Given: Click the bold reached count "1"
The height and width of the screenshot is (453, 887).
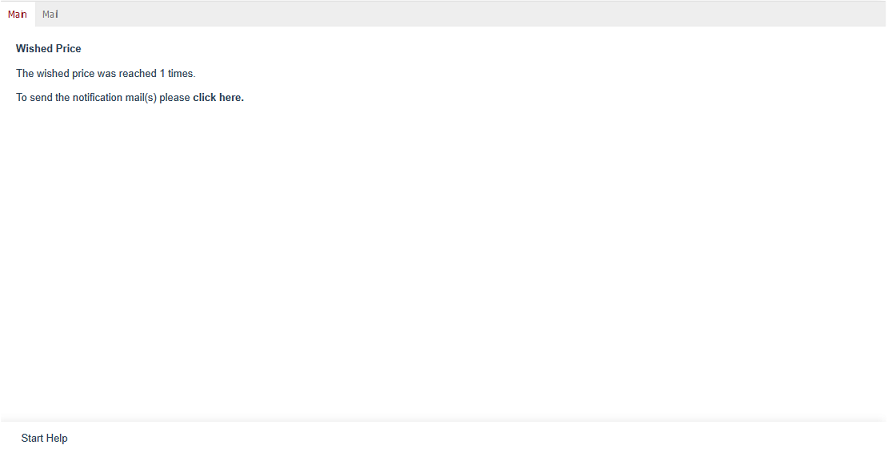Looking at the screenshot, I should (163, 74).
